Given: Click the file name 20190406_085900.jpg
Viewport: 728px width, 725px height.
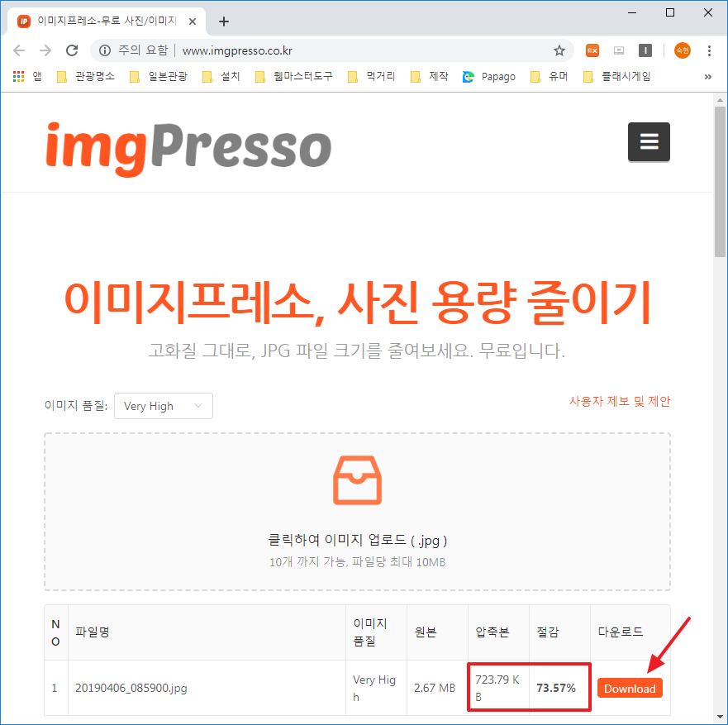Looking at the screenshot, I should coord(131,688).
